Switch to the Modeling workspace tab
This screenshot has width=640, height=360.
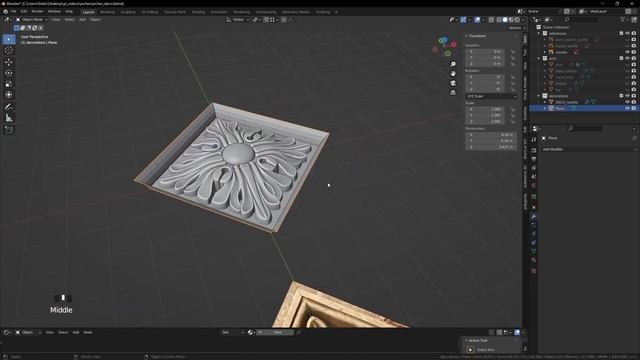pyautogui.click(x=107, y=12)
